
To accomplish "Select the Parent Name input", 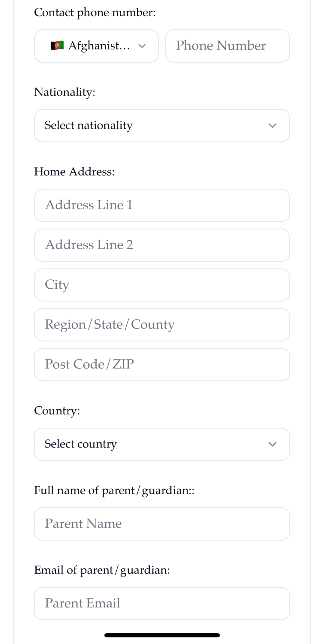I will coord(162,524).
